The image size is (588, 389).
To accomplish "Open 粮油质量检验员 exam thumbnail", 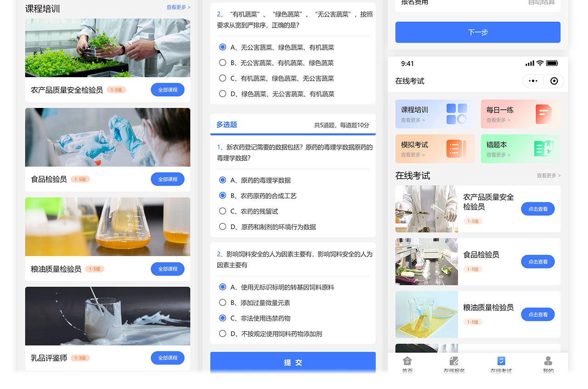I will [x=427, y=315].
